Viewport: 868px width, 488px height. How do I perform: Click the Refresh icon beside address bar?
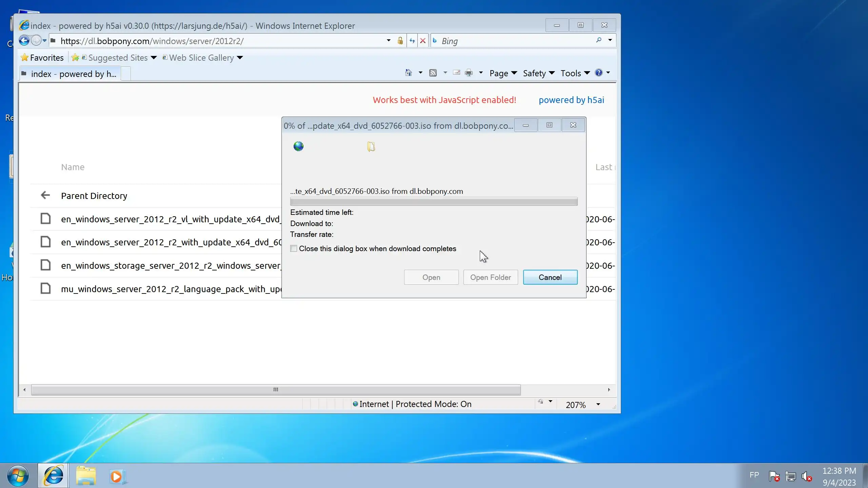click(412, 41)
